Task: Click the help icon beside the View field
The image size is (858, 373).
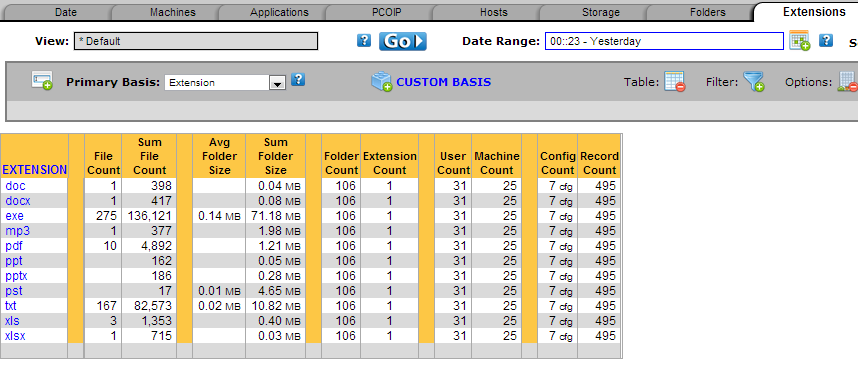Action: click(x=364, y=40)
